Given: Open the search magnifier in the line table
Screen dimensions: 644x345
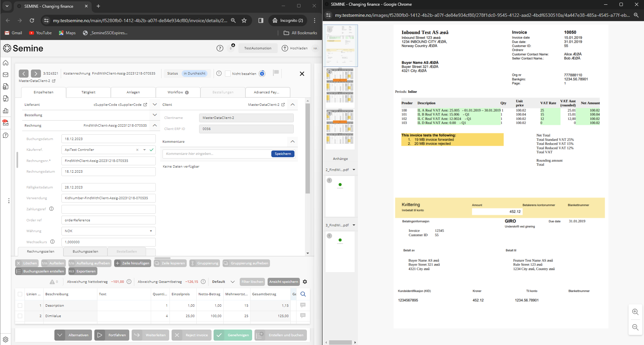Looking at the screenshot, I should [303, 294].
